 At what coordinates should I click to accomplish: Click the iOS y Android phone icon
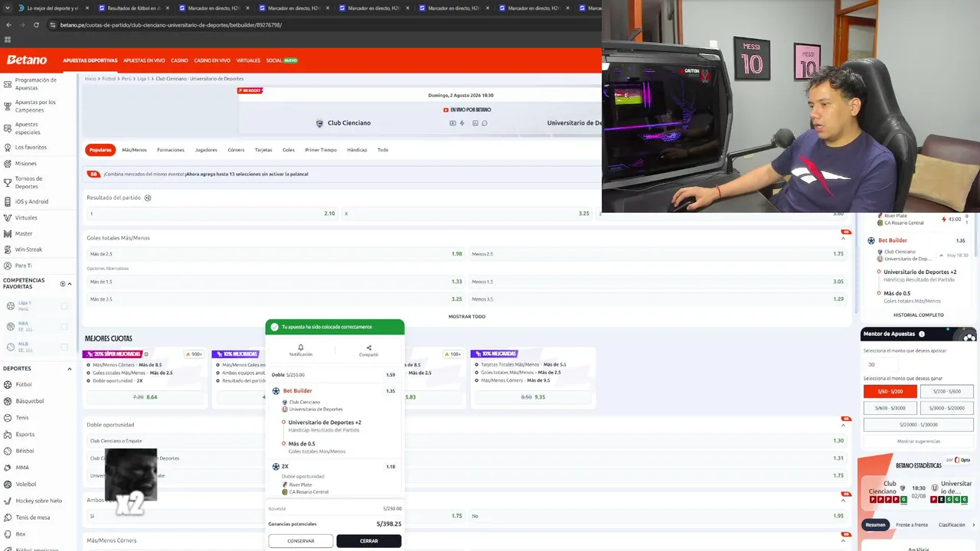pos(8,201)
